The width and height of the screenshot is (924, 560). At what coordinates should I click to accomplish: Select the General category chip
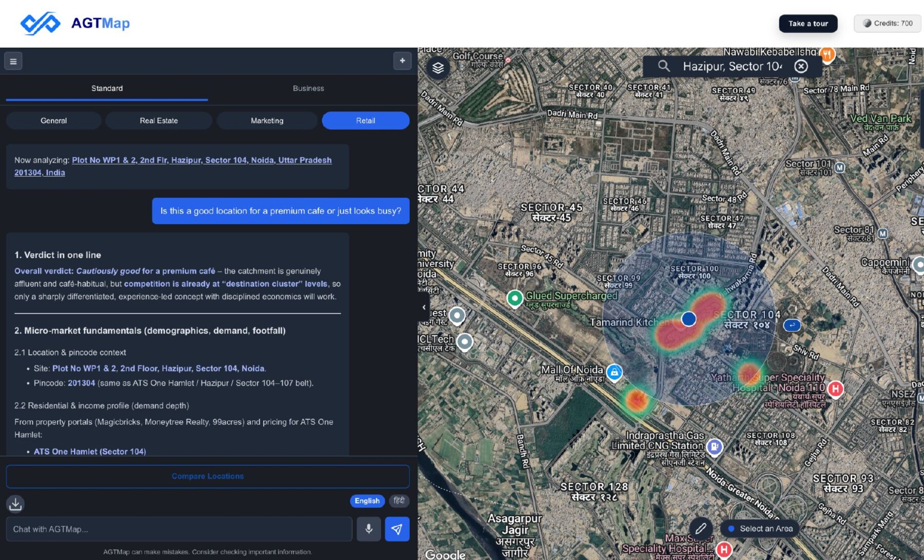pos(53,121)
